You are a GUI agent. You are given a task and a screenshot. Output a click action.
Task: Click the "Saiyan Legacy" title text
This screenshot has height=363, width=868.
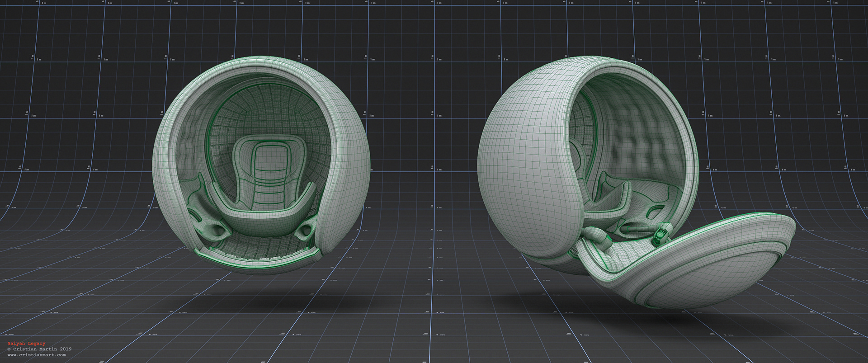26,344
